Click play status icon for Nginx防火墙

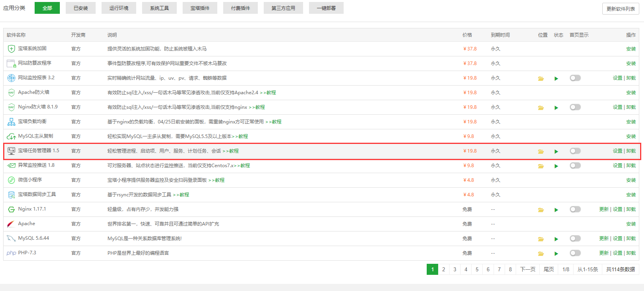click(x=556, y=108)
